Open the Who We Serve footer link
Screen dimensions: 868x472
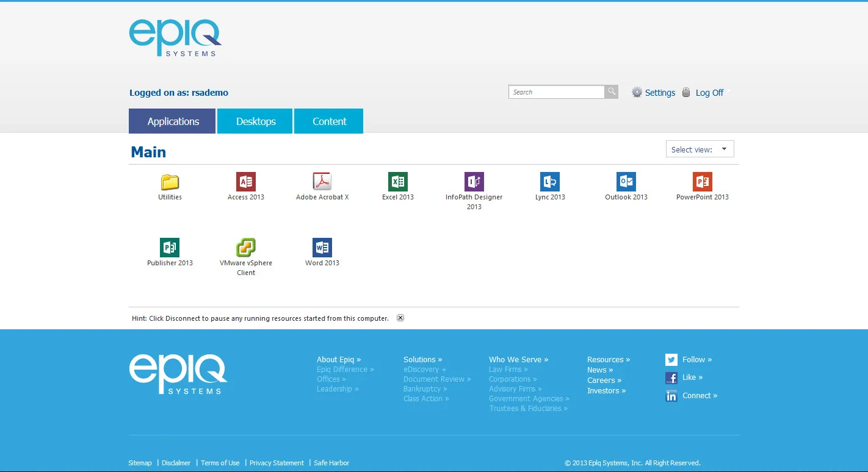[x=519, y=360]
